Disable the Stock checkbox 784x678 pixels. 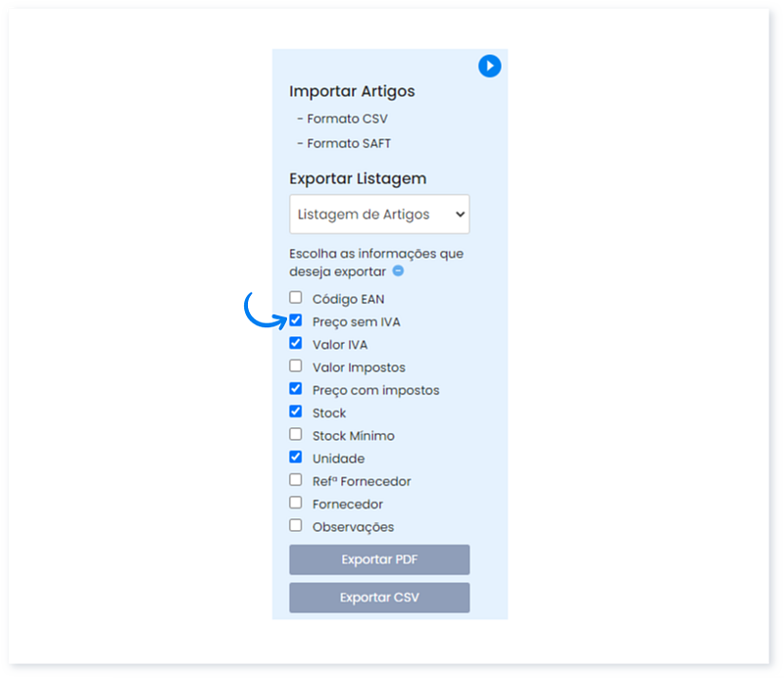pyautogui.click(x=296, y=412)
